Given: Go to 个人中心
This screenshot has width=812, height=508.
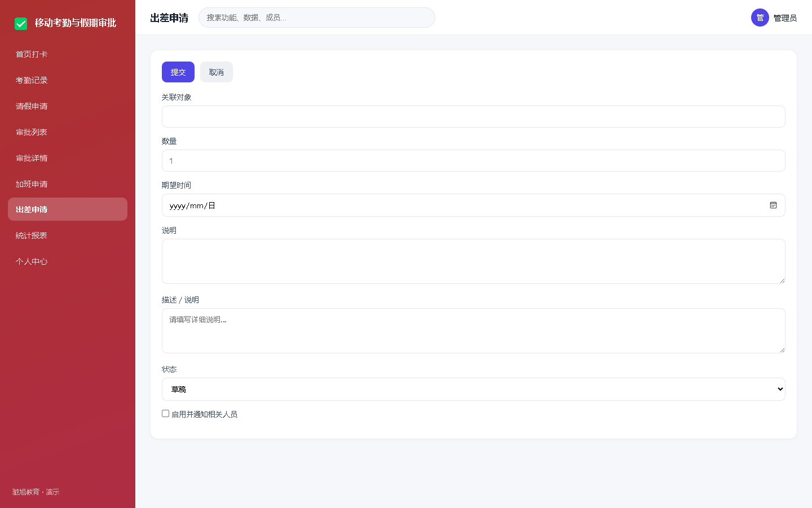Looking at the screenshot, I should click(x=68, y=261).
